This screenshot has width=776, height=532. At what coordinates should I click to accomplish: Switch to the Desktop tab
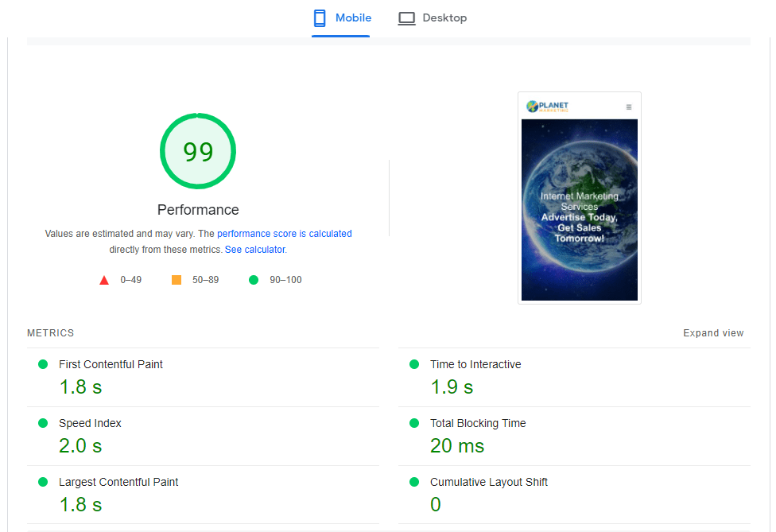click(x=432, y=18)
